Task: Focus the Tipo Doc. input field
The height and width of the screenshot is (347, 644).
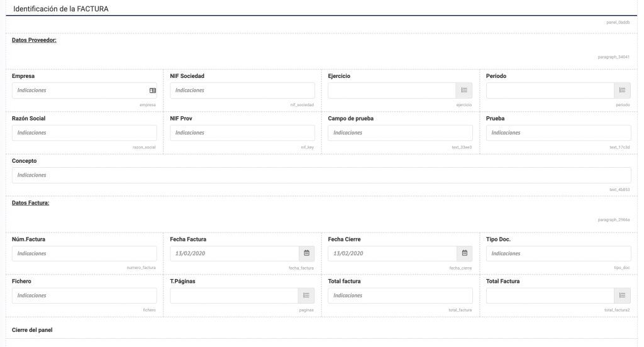Action: [x=558, y=253]
